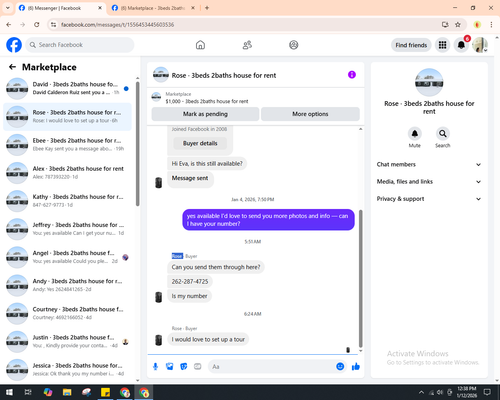Send a thumbs-up like
The image size is (500, 400).
click(356, 367)
